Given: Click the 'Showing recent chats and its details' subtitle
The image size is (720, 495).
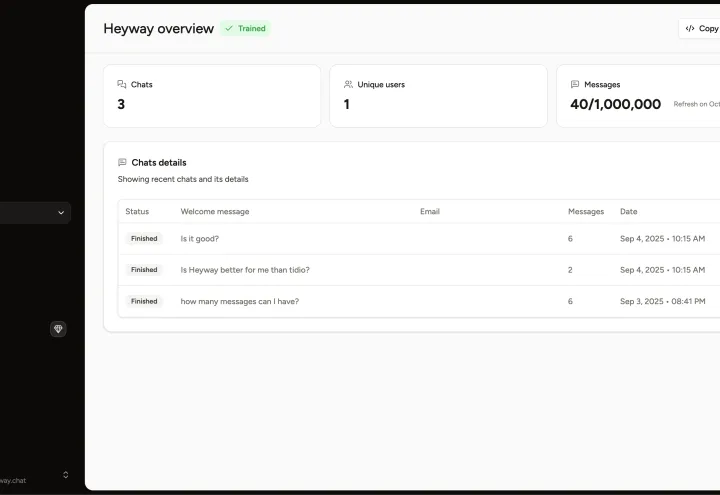Looking at the screenshot, I should 183,179.
